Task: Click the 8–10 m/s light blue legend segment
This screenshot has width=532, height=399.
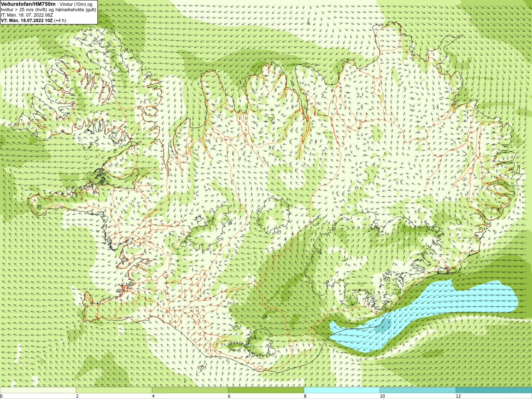Action: coord(342,390)
